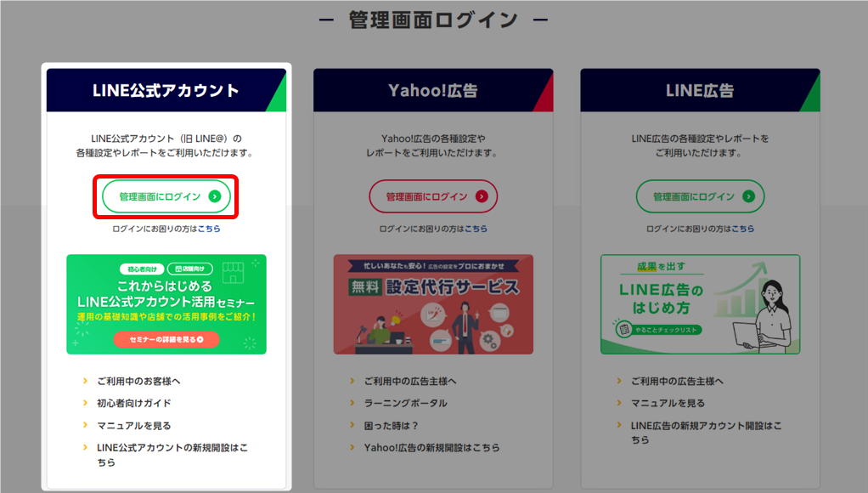Screen dimensions: 868x493
Task: Open 困った時は？ link
Action: (x=391, y=425)
